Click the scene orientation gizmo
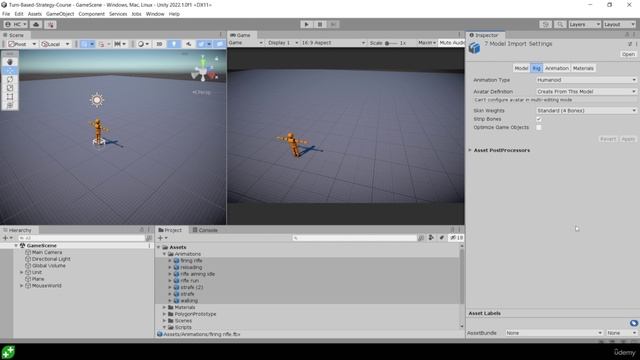 [204, 69]
